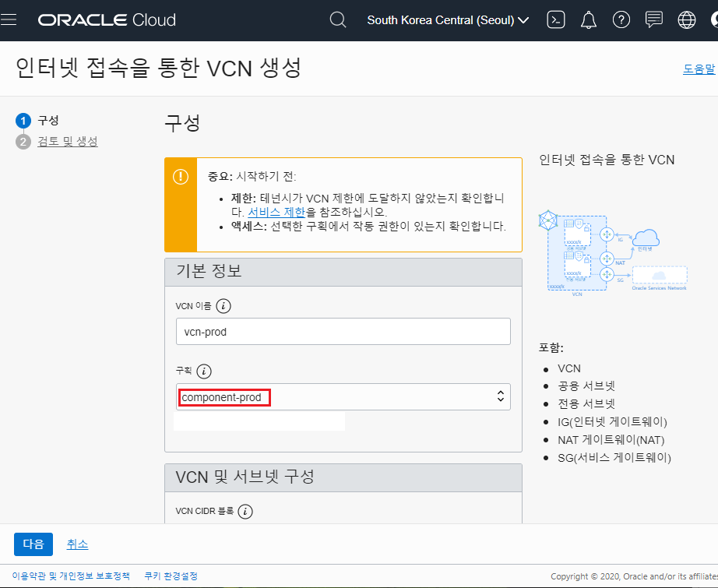This screenshot has height=588, width=718.
Task: Go to step 2 검토 및 생성
Action: point(67,141)
